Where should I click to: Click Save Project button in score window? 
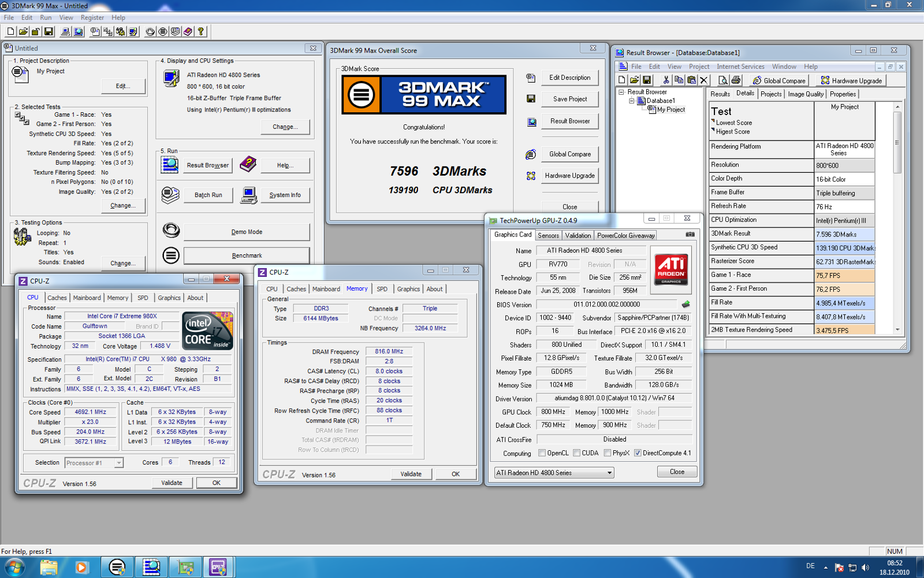pyautogui.click(x=570, y=99)
